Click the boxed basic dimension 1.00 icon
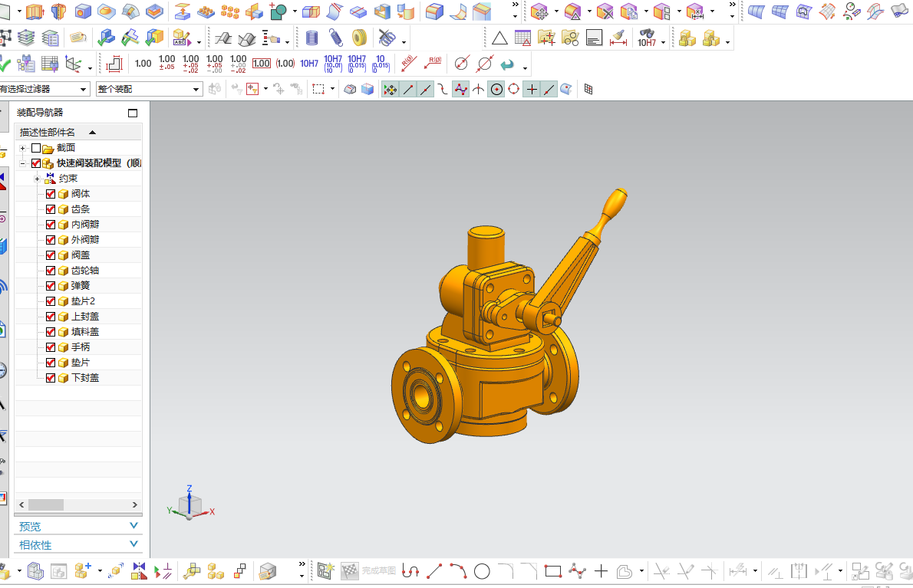The height and width of the screenshot is (588, 913). [x=261, y=64]
